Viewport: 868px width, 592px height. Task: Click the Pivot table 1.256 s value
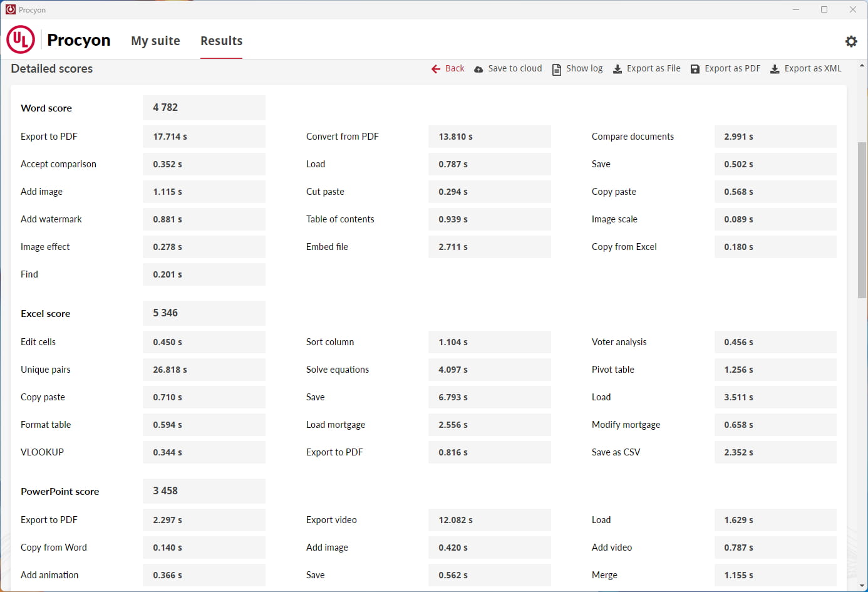click(775, 370)
